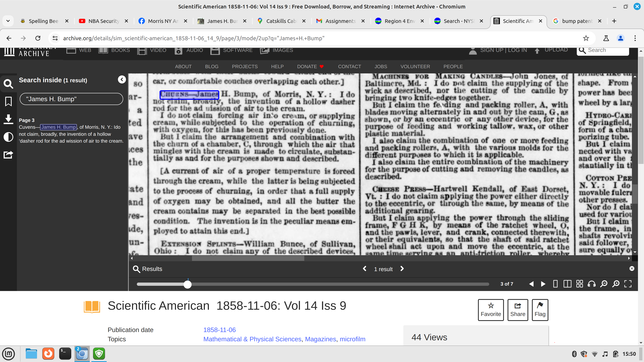Switch to the Catskills Cab tab
The height and width of the screenshot is (362, 644).
[281, 21]
